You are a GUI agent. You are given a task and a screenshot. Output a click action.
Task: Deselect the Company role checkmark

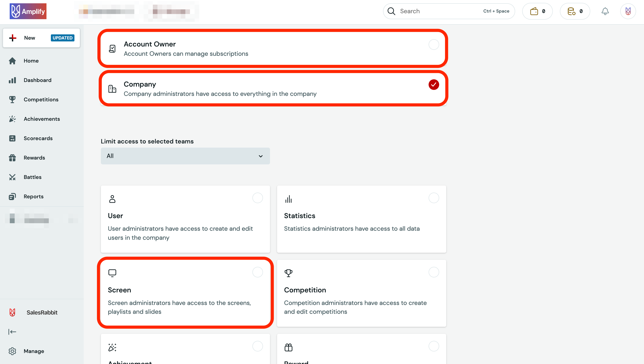coord(433,85)
